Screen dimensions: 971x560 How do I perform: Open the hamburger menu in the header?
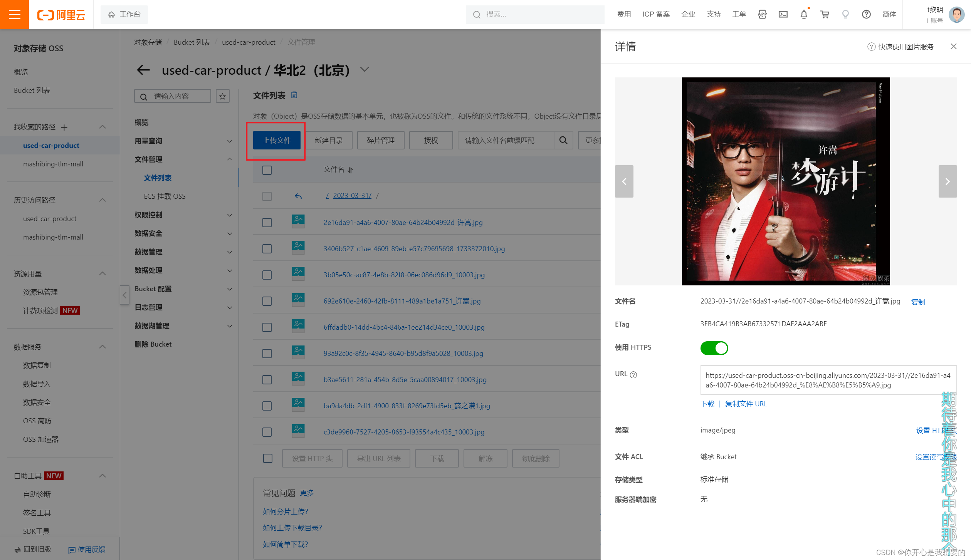point(14,15)
